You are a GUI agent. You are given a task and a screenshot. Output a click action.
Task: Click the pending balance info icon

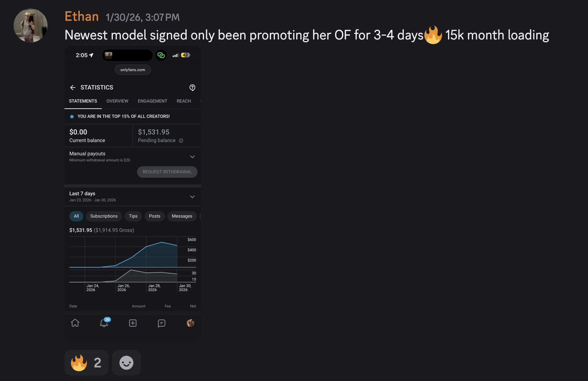pyautogui.click(x=181, y=140)
